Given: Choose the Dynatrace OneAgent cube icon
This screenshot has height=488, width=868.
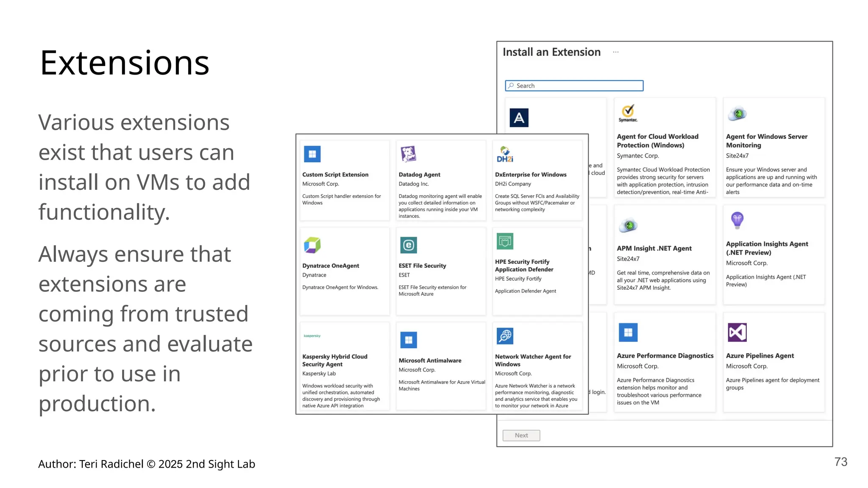Looking at the screenshot, I should coord(312,245).
